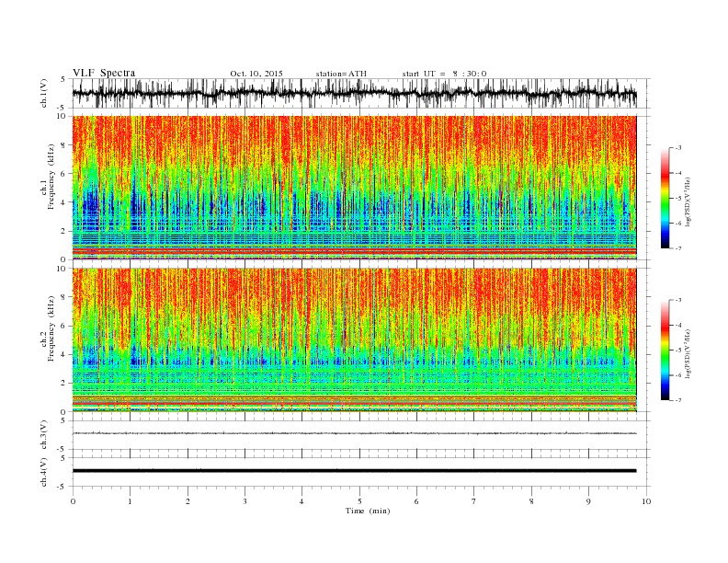Click the 'ch.1(V)' waveform axis label
This screenshot has width=728, height=563.
(44, 93)
